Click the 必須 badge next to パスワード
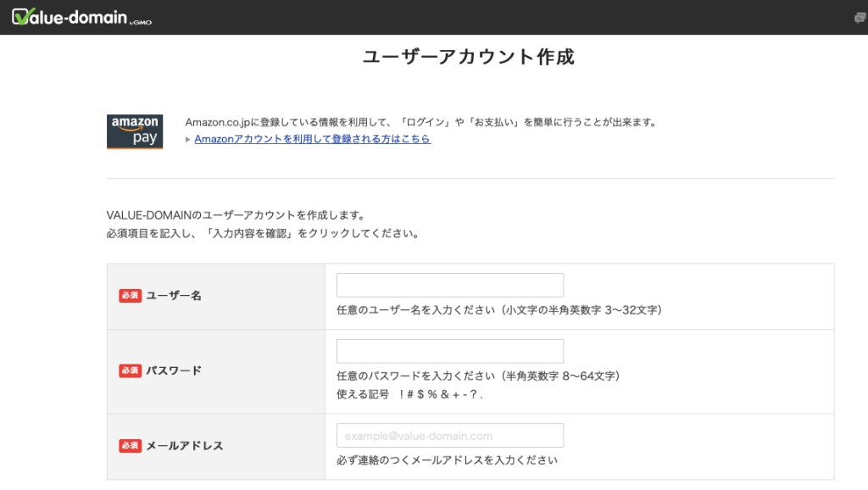 130,370
